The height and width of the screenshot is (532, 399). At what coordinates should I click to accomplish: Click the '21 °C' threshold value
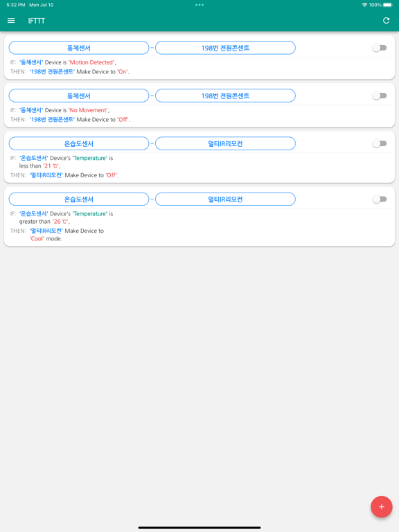coord(51,166)
